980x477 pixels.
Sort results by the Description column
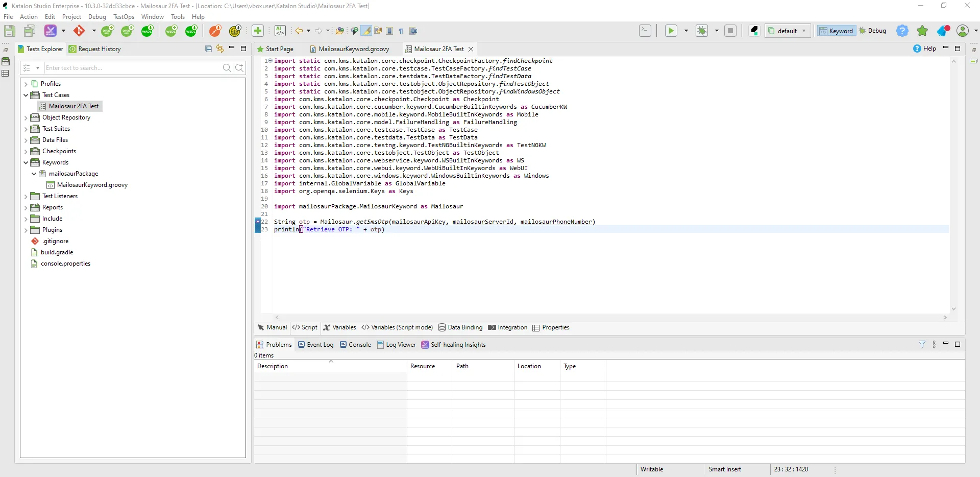[x=273, y=366]
